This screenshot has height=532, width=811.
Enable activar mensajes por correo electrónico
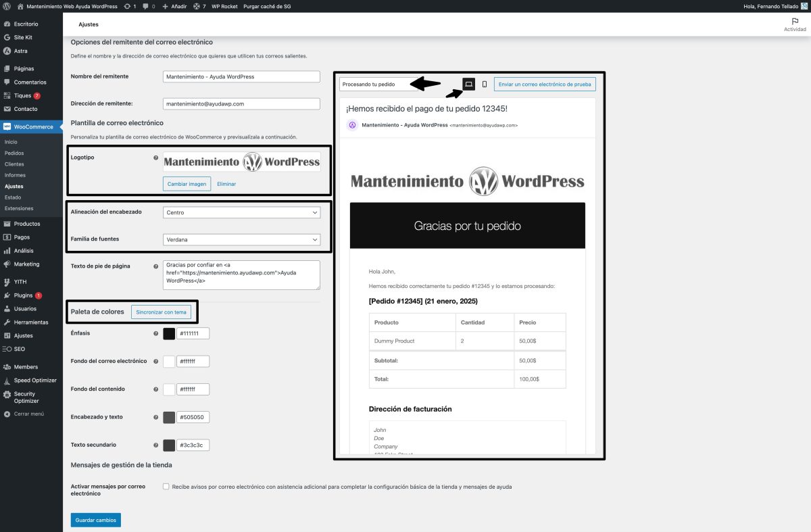[166, 485]
